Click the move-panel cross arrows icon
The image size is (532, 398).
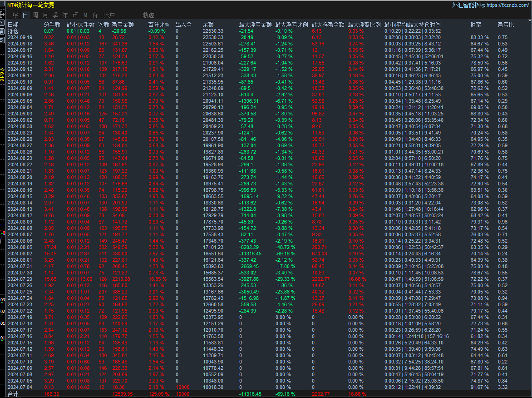click(x=2, y=15)
